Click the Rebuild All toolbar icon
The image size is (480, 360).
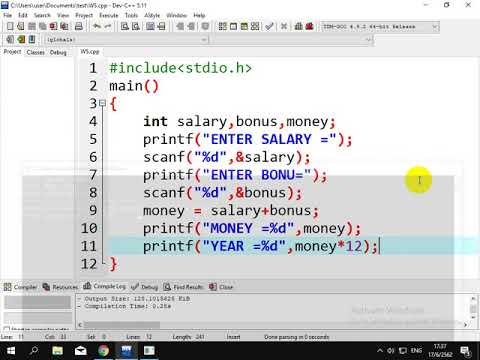click(x=255, y=26)
